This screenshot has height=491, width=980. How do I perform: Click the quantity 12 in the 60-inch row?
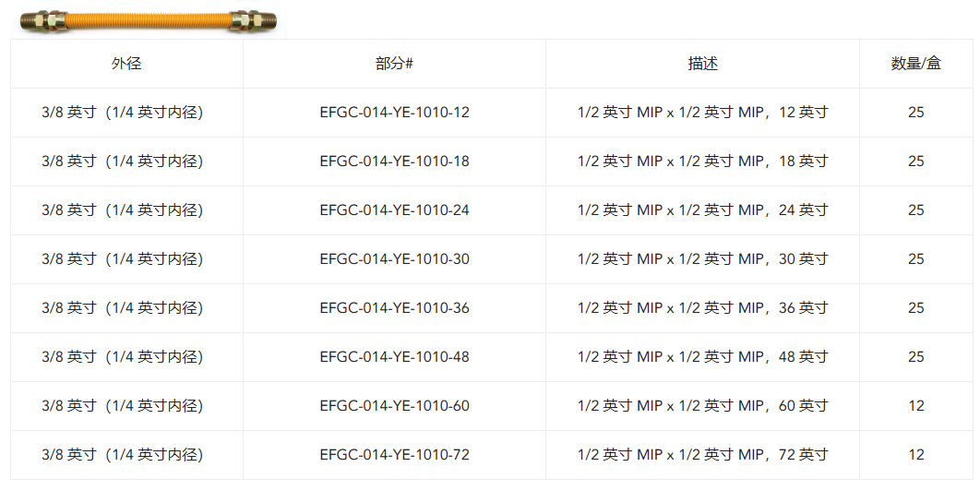(915, 405)
